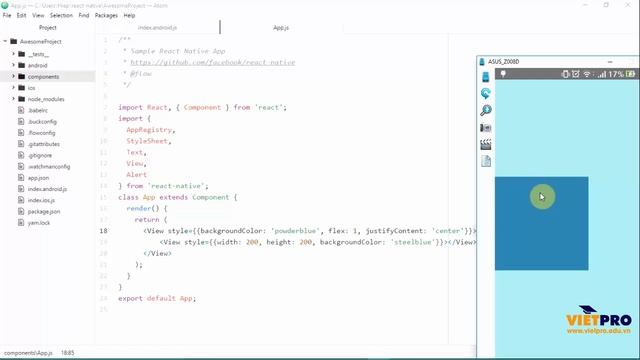The image size is (640, 360).
Task: Click the index.ios.js file icon
Action: [x=21, y=200]
